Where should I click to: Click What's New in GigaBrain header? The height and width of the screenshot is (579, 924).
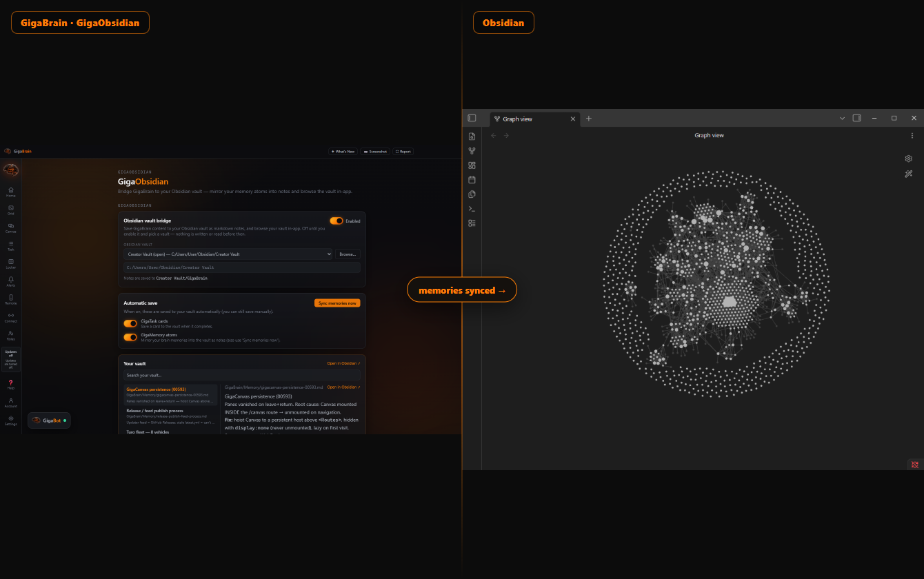click(x=343, y=152)
